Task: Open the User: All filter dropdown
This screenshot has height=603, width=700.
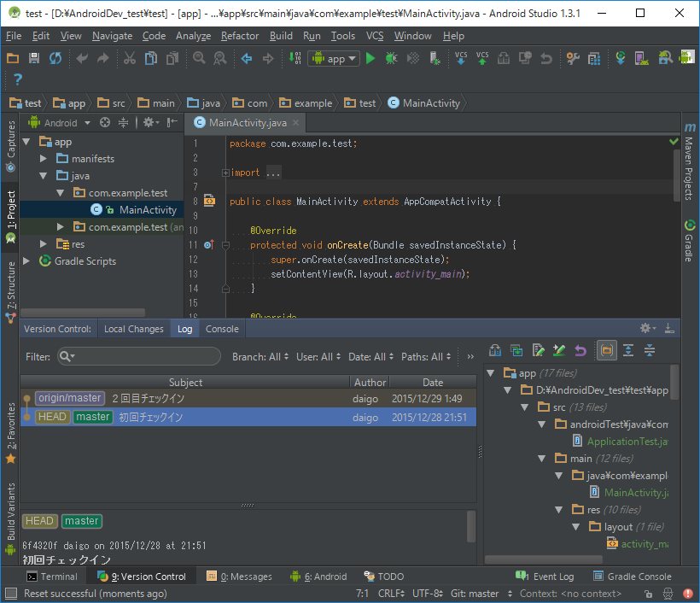Action: click(x=318, y=357)
